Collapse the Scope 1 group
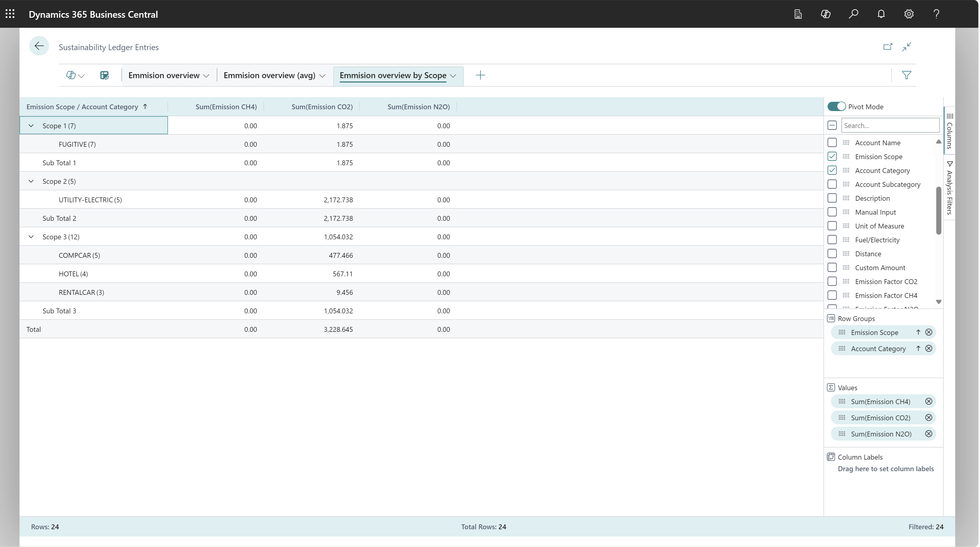The width and height of the screenshot is (980, 547). (x=31, y=125)
